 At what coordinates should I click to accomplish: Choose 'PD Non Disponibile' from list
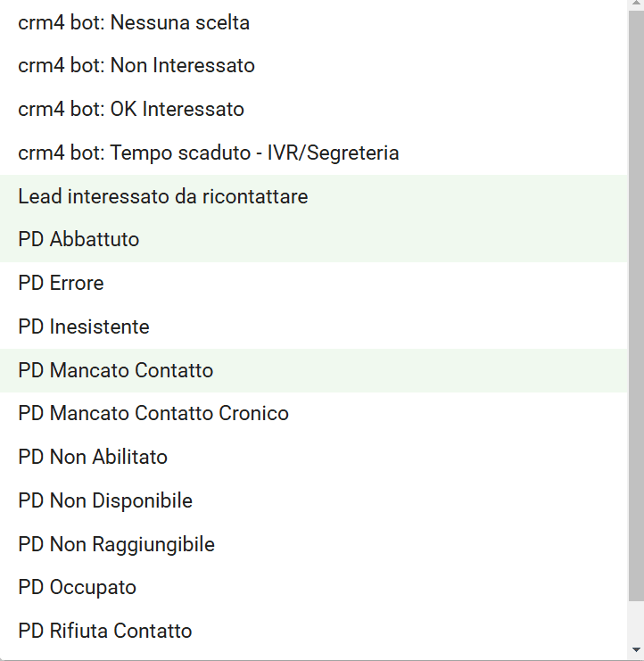[x=314, y=500]
